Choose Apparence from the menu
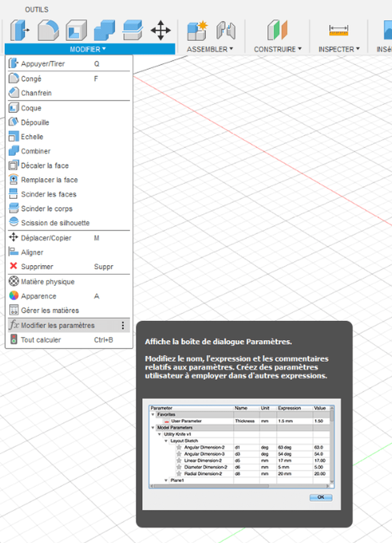This screenshot has height=543, width=392. [x=69, y=296]
